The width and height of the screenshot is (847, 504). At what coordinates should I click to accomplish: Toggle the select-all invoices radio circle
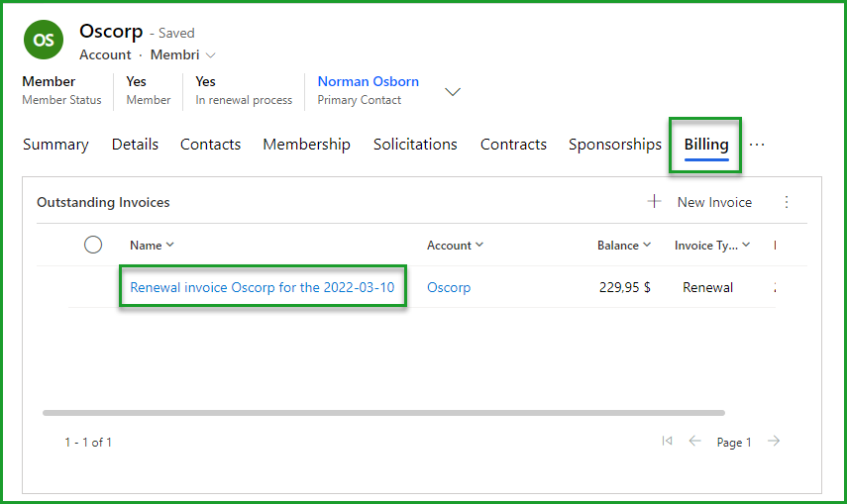click(x=93, y=245)
